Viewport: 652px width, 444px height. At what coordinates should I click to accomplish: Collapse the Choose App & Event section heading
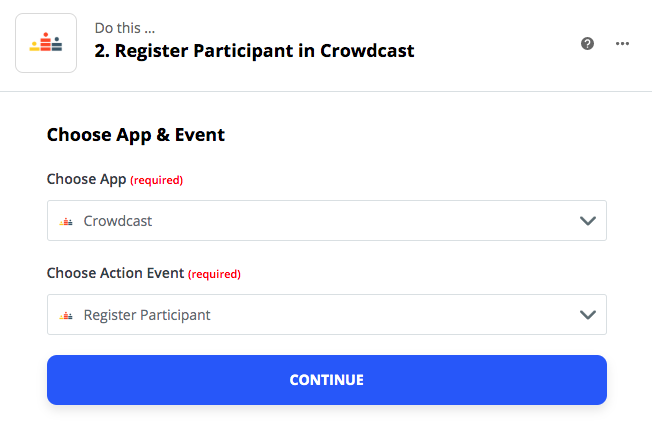[x=136, y=135]
